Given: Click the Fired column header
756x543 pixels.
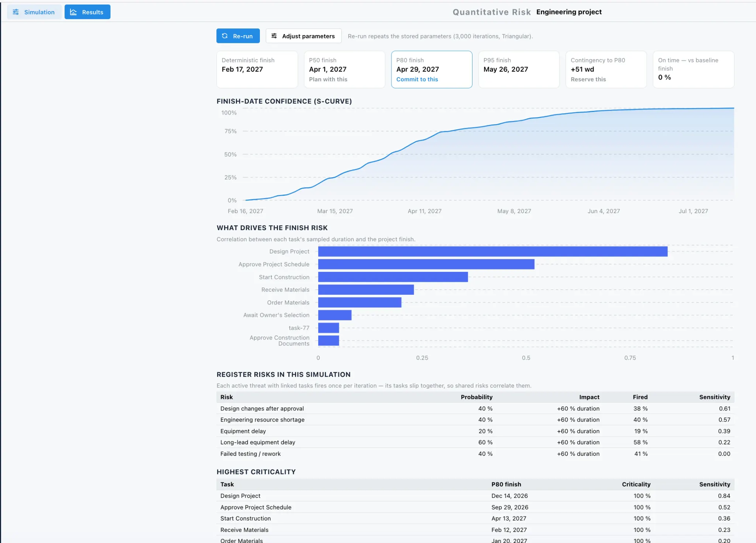Looking at the screenshot, I should 640,397.
